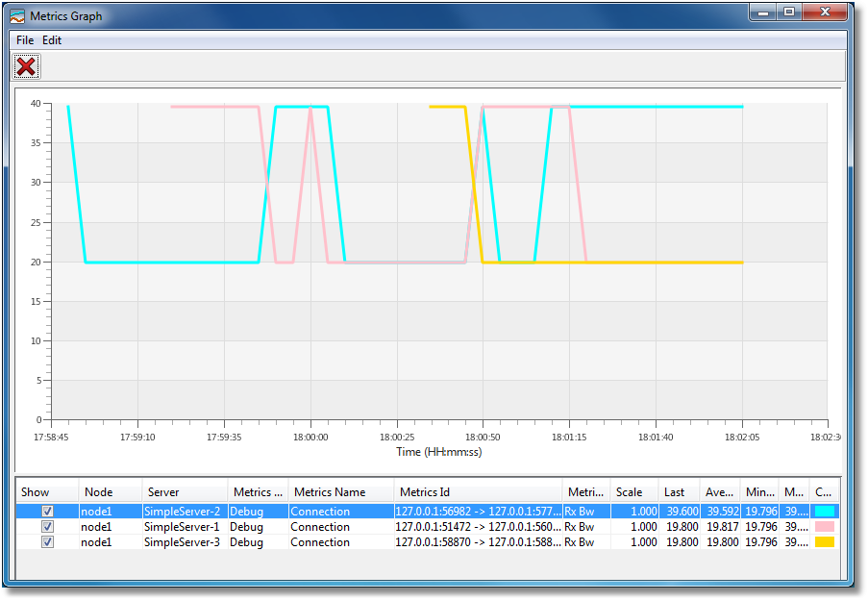Sort by the Last column header

coord(678,492)
